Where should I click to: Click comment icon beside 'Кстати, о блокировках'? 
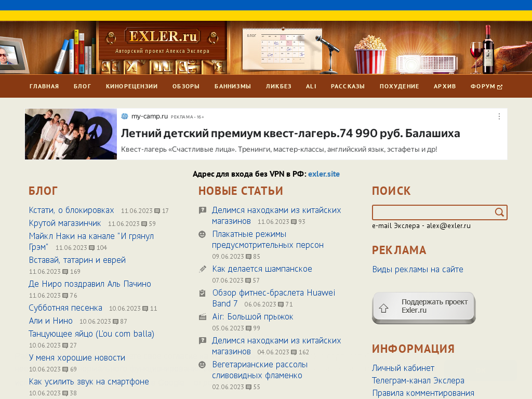tap(157, 211)
